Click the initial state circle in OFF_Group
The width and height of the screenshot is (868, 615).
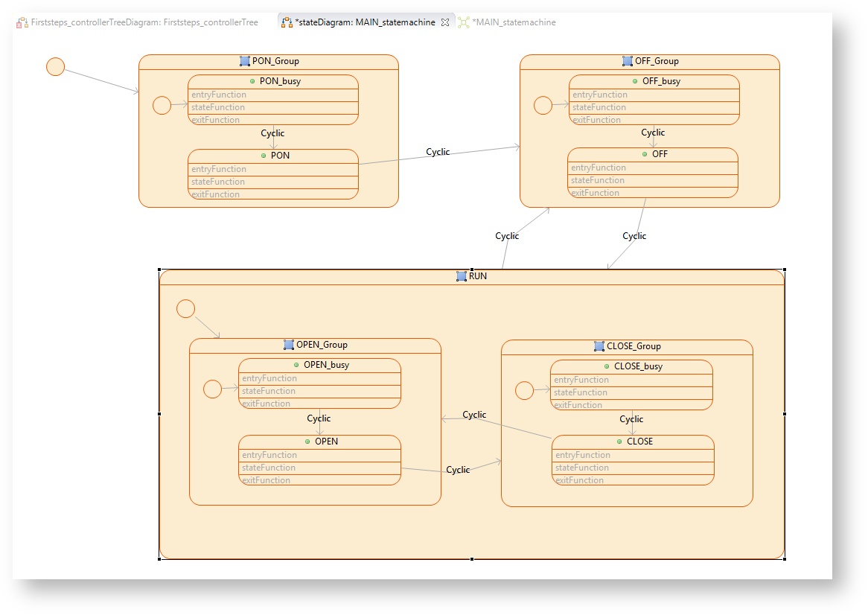[543, 106]
